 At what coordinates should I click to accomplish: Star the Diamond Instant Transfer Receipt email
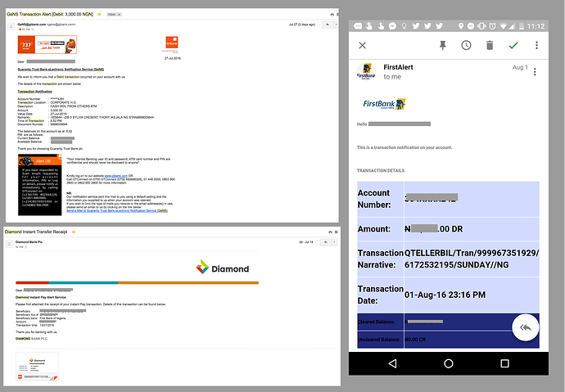(x=316, y=242)
